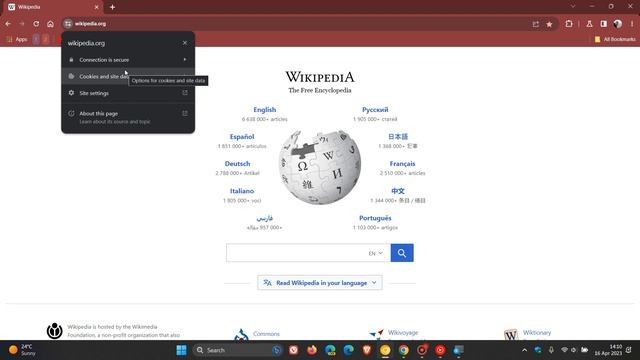Launch Microsoft Edge from the taskbar
640x360 pixels.
pyautogui.click(x=349, y=350)
